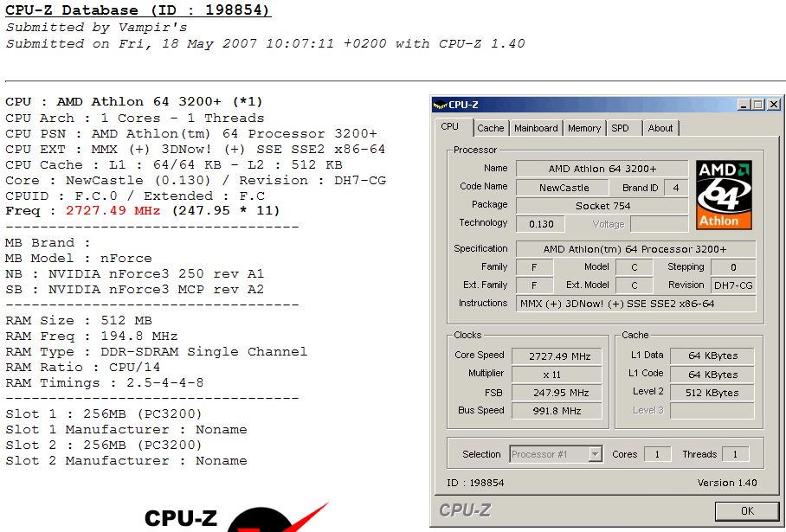Click the AMD Athlon 64 logo

(724, 195)
